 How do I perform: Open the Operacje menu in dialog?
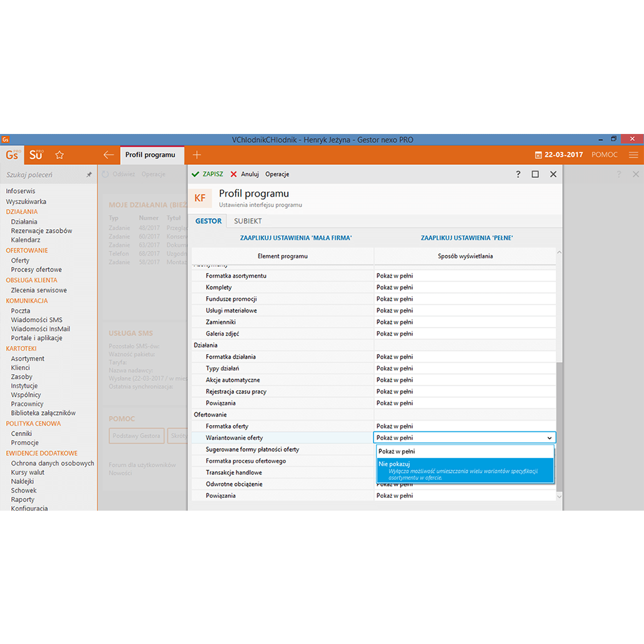[277, 175]
